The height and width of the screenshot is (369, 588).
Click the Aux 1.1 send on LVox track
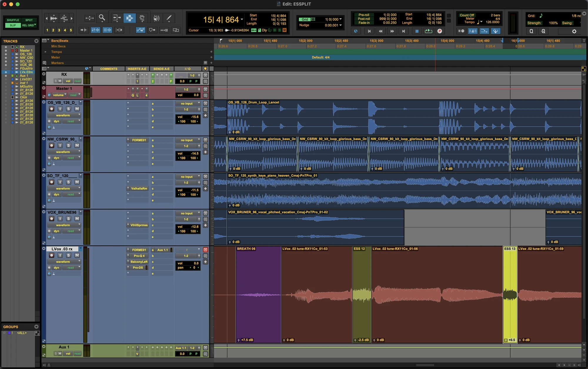coord(163,250)
